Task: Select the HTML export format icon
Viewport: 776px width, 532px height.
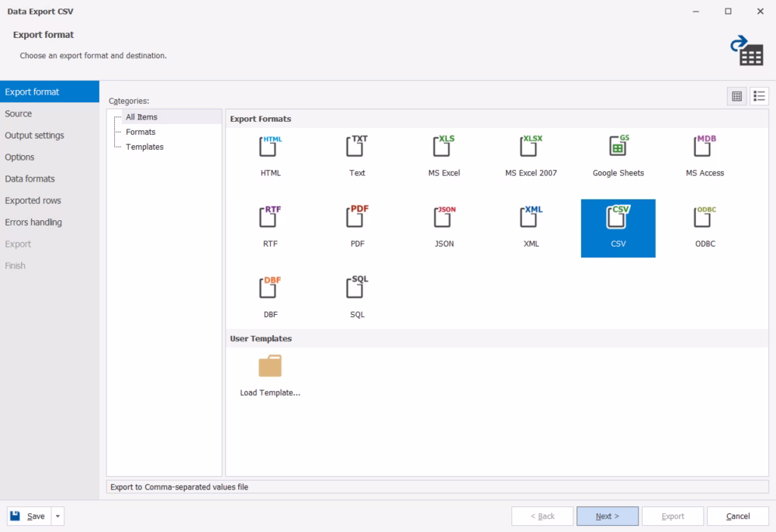Action: (270, 147)
